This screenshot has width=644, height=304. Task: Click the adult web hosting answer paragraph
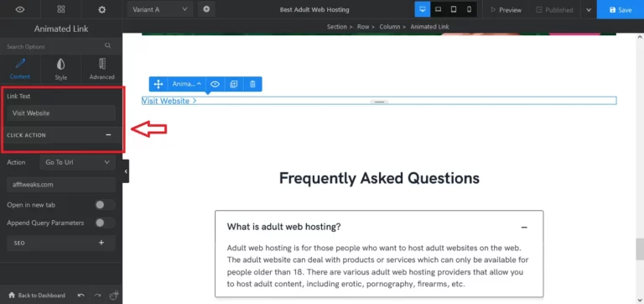click(x=377, y=265)
